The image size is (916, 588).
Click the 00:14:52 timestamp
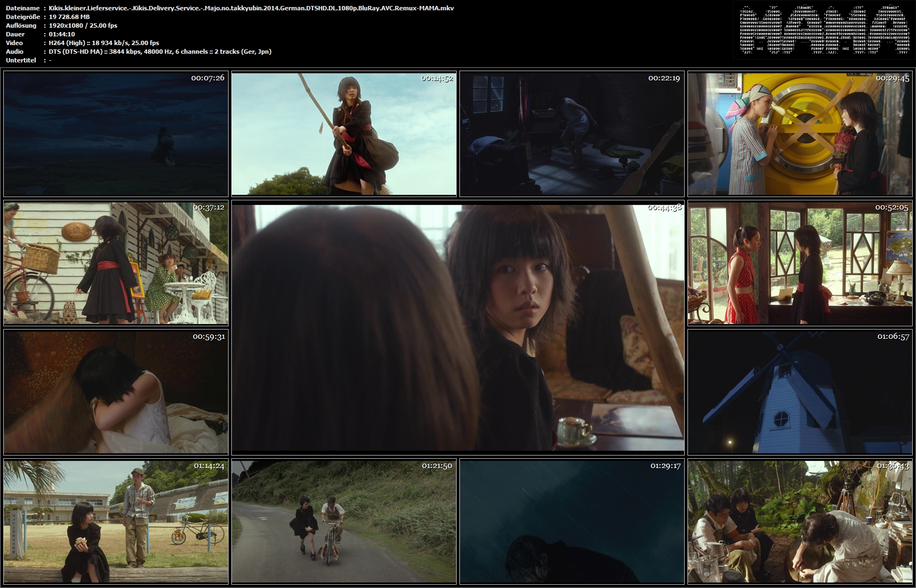[437, 78]
